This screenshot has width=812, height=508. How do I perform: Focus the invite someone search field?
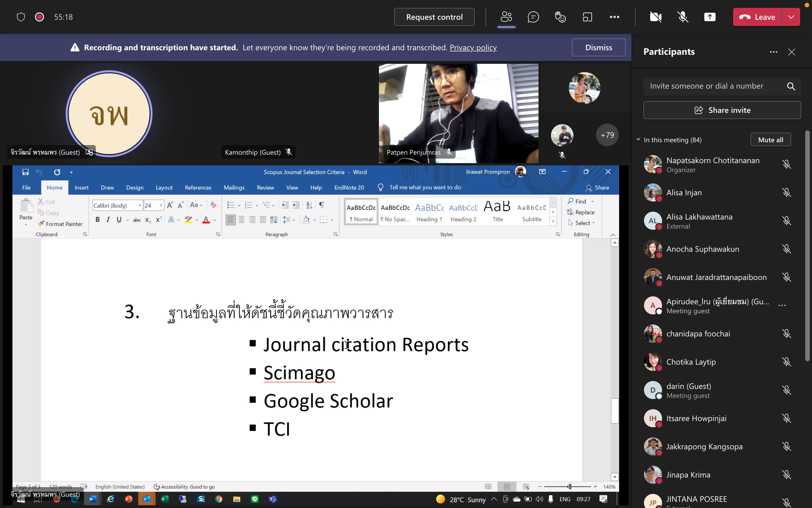pyautogui.click(x=722, y=86)
